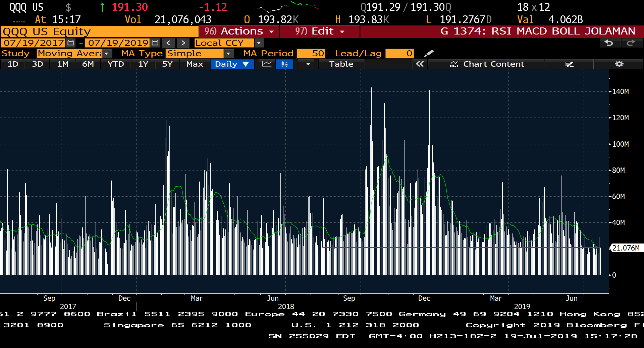Select the bar chart type icon
The height and width of the screenshot is (348, 644).
tap(284, 64)
